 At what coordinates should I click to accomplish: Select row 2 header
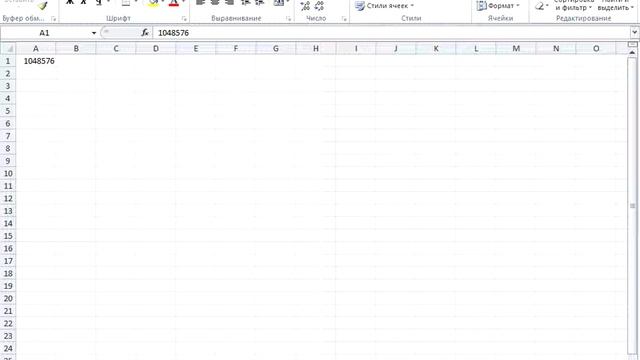(8, 73)
